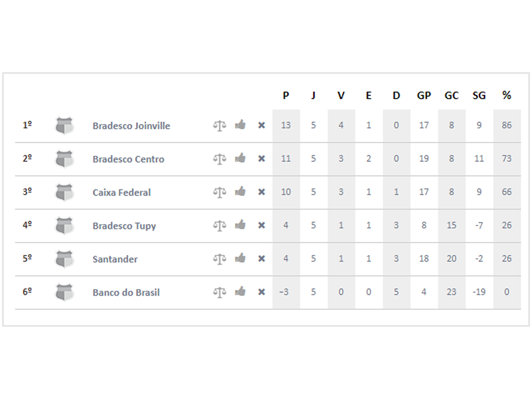Open the Banco do Brasil team link
Screen dimensions: 532x399
coord(126,293)
